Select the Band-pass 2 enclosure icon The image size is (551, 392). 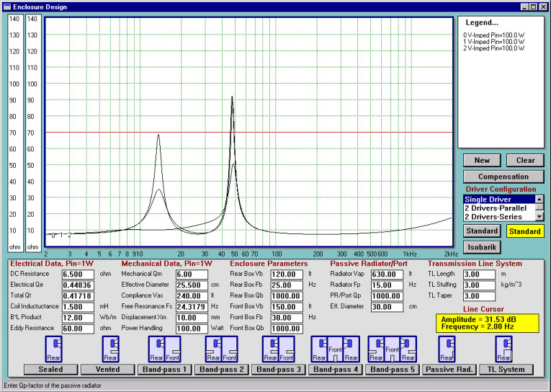pos(221,349)
